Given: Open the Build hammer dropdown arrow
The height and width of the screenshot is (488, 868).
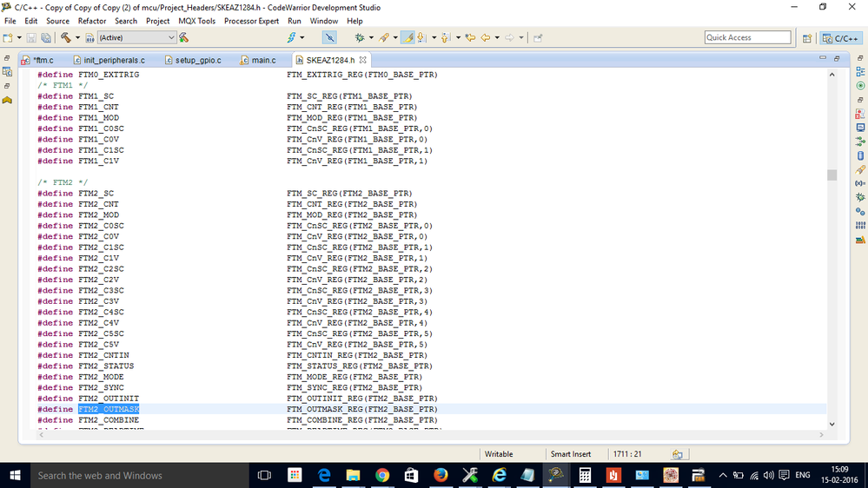Looking at the screenshot, I should click(x=77, y=37).
